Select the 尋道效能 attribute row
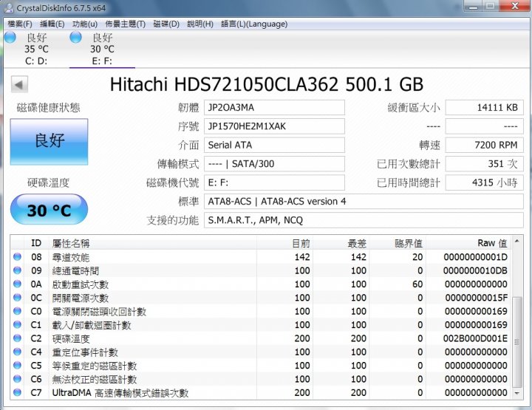 (261, 257)
